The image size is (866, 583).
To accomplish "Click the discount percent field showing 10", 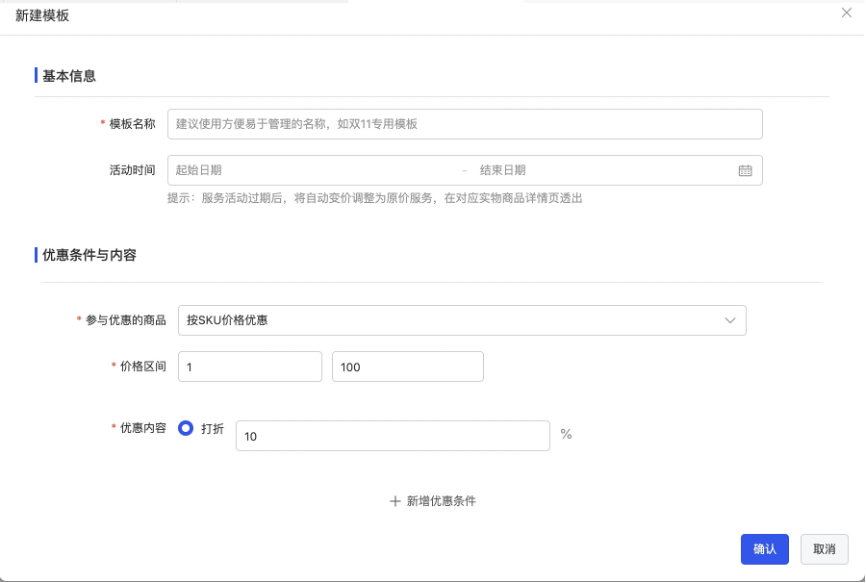I will point(393,436).
